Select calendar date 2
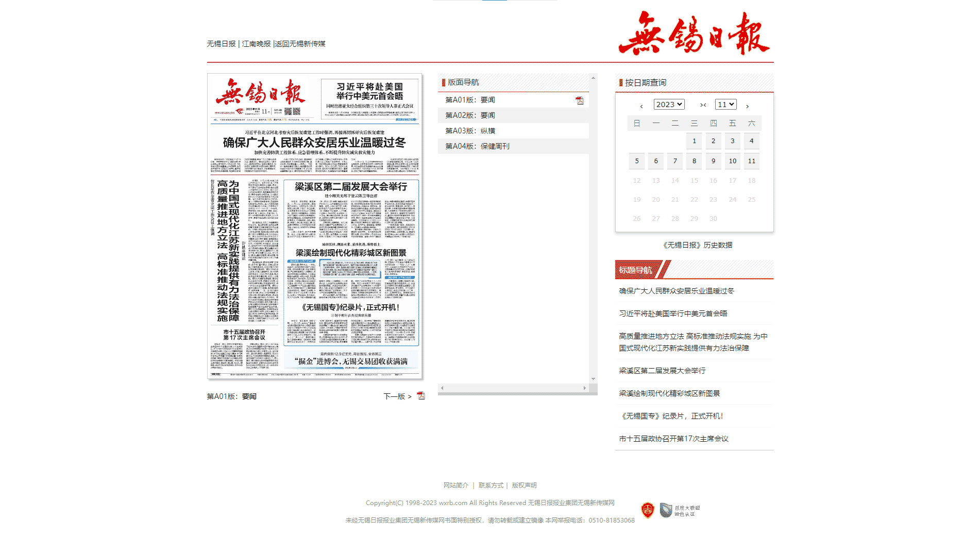The image size is (980, 556). 713,141
